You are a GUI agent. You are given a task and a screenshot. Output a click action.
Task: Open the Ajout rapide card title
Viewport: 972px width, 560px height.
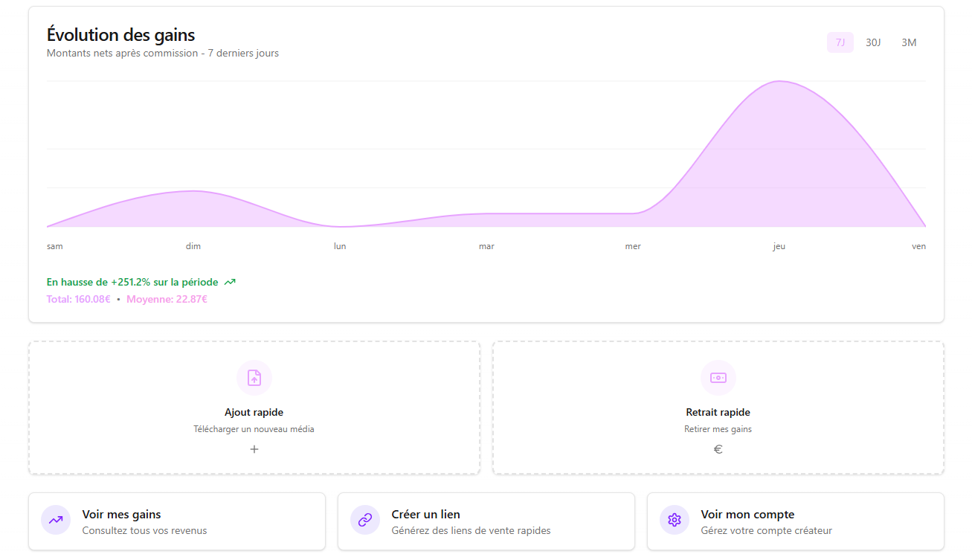click(x=254, y=412)
